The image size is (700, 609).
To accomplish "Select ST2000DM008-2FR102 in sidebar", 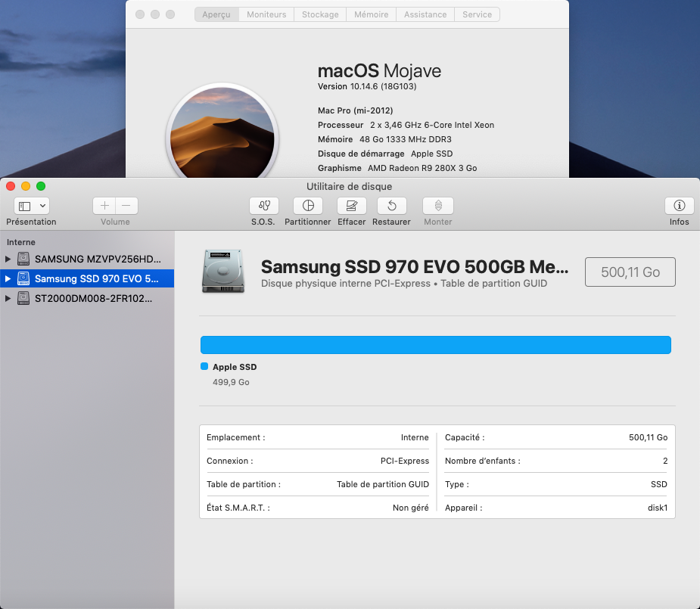I will pyautogui.click(x=87, y=298).
